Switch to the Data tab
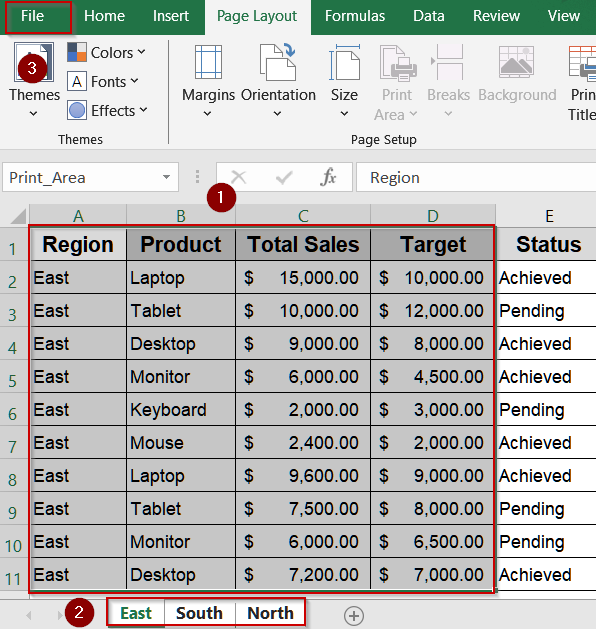 [x=429, y=16]
